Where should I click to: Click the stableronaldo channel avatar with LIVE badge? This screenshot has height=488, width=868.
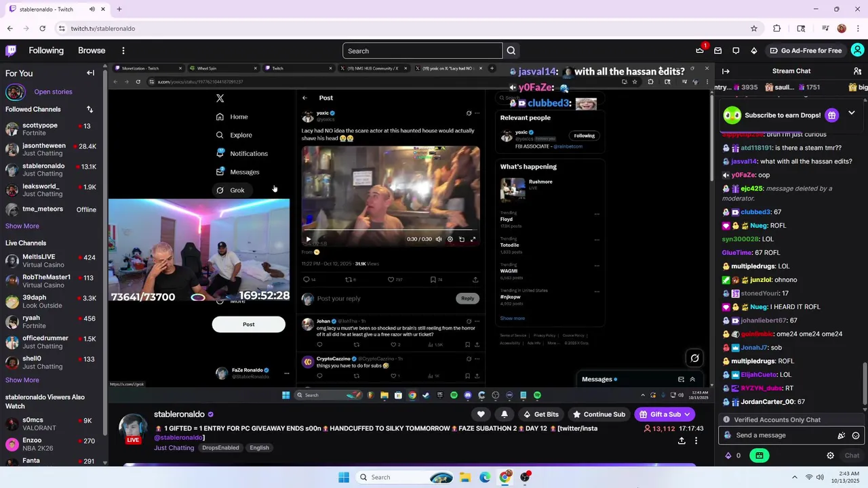(x=133, y=428)
